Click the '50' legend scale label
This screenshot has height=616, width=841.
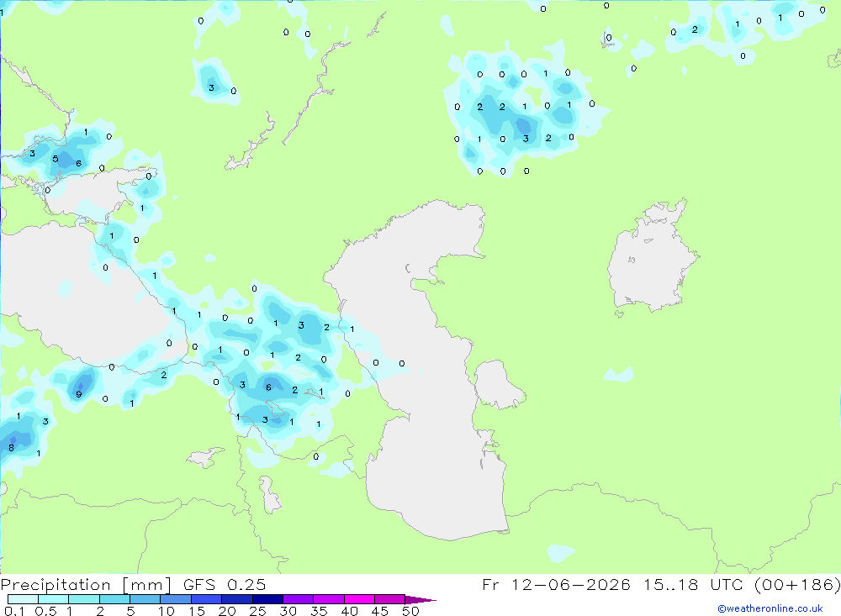[x=411, y=611]
